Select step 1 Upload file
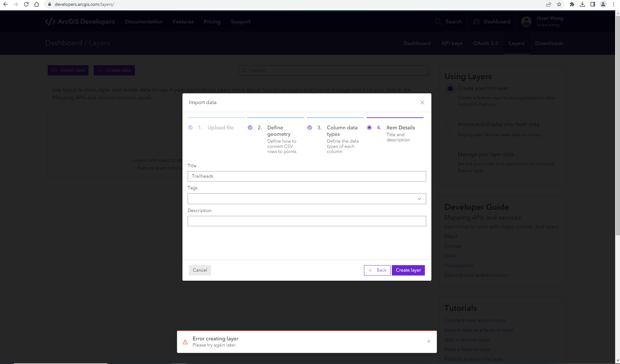 216,128
